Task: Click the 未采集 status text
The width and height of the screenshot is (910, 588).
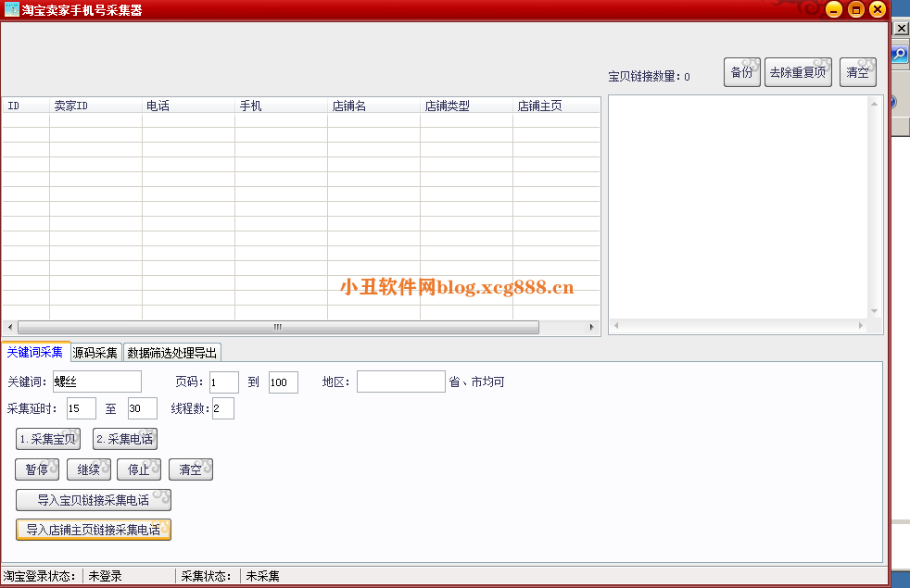Action: 262,576
